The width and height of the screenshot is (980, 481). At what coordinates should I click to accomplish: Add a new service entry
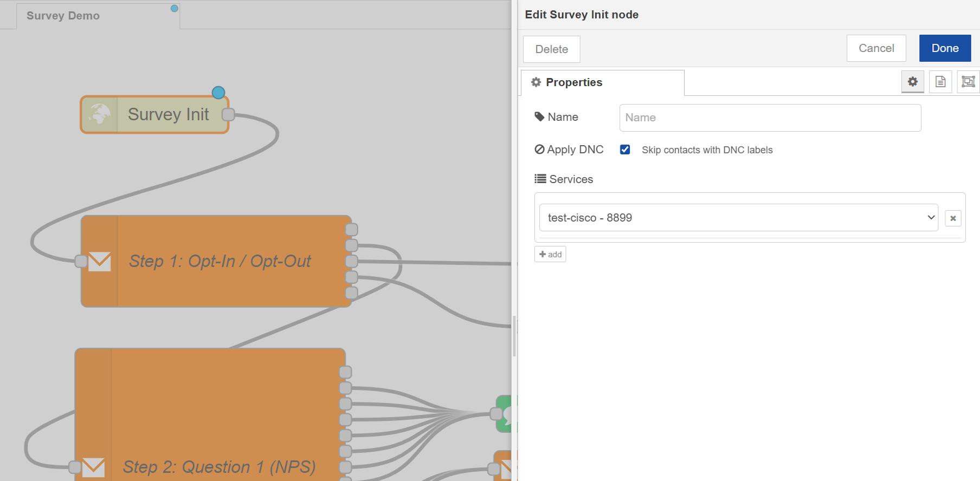550,255
